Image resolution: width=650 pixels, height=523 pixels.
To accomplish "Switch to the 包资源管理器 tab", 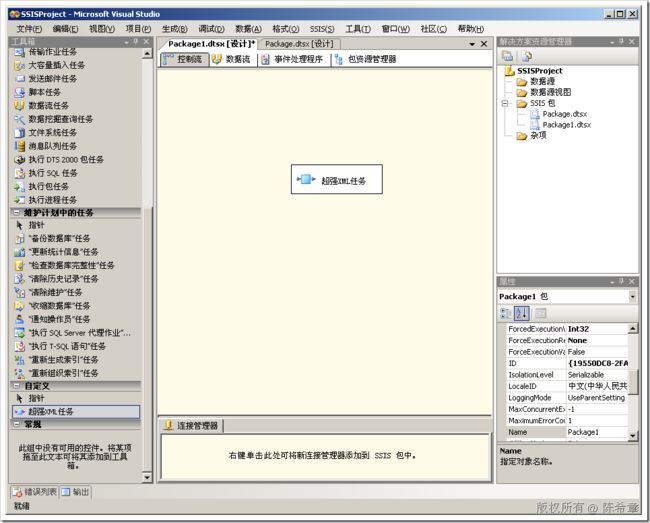I will (366, 59).
